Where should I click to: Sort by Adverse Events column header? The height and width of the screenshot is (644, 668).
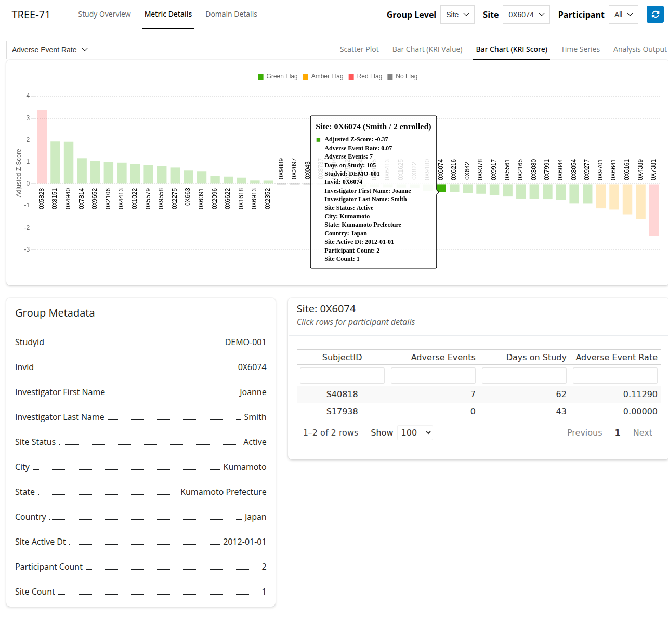pyautogui.click(x=443, y=357)
